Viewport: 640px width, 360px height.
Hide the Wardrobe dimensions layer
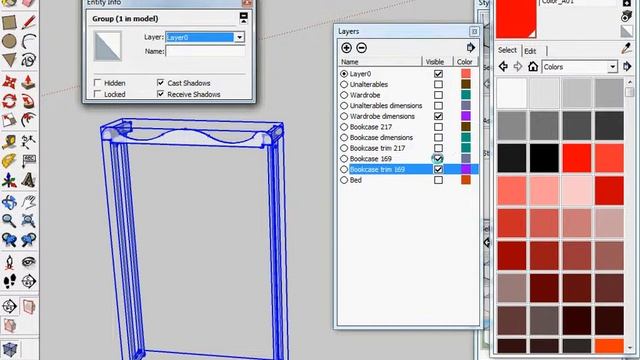coord(438,116)
